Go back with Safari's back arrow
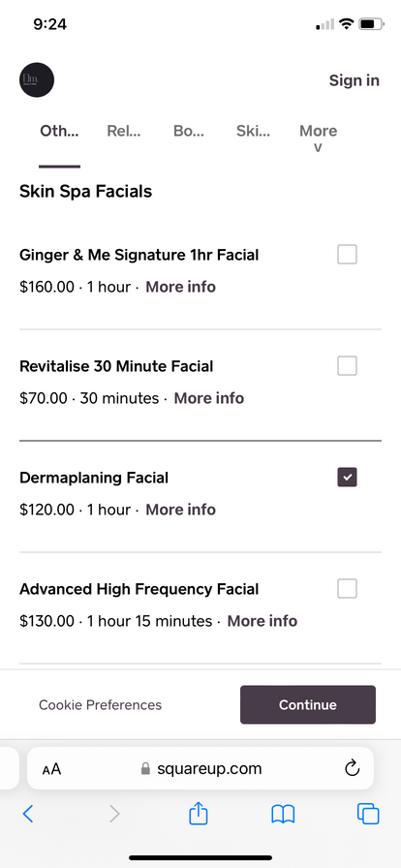 pos(28,814)
